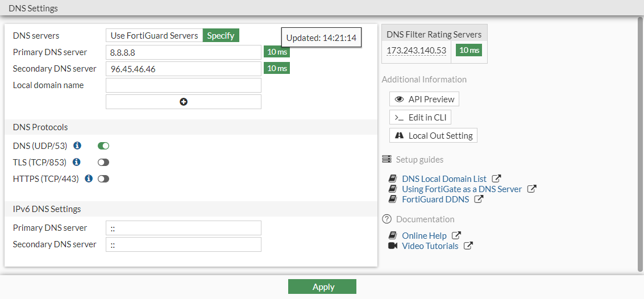The image size is (644, 299).
Task: Click the plus icon to add local domain
Action: tap(184, 102)
